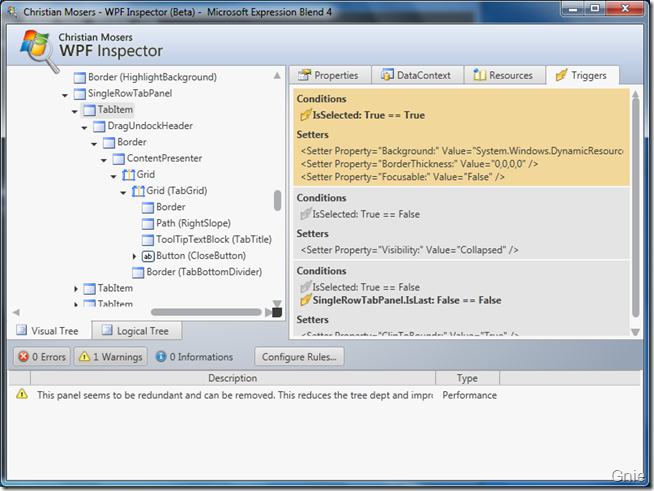Click the Visual Tree tab icon

[21, 330]
